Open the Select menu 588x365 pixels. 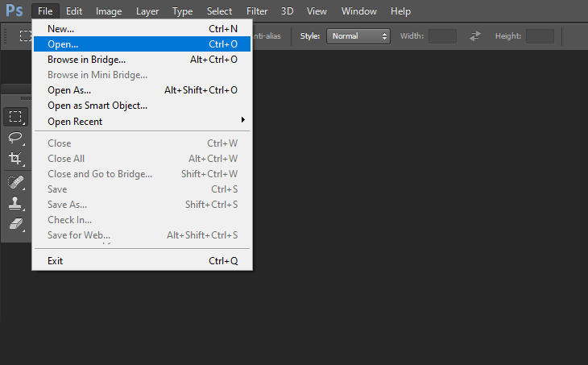click(219, 11)
